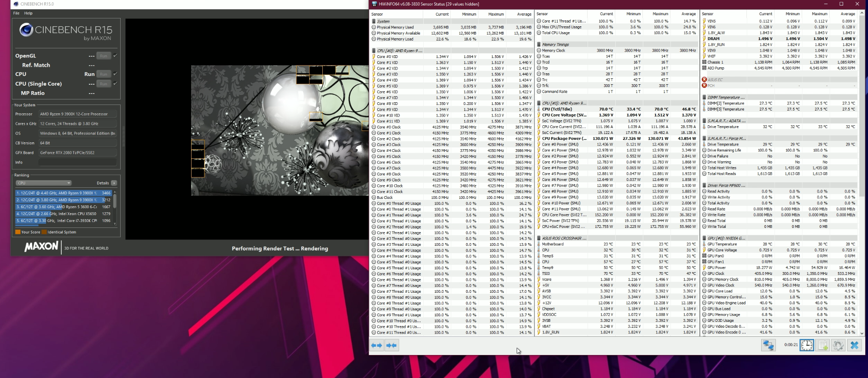The height and width of the screenshot is (378, 868).
Task: Expand ranking Details arrow button
Action: click(x=114, y=183)
